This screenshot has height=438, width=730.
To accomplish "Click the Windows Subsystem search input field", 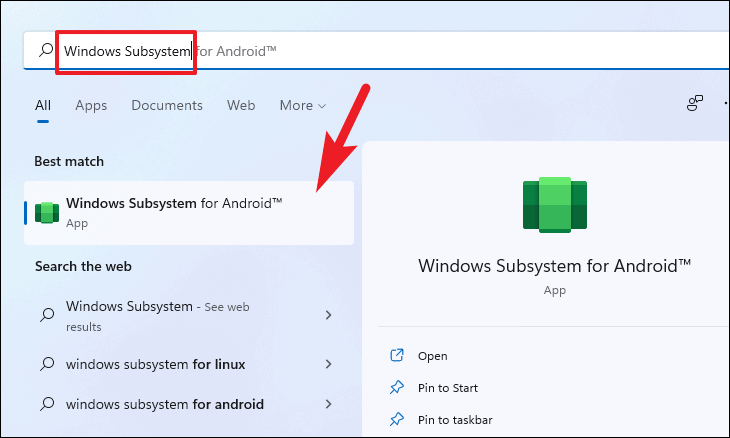I will pyautogui.click(x=376, y=51).
